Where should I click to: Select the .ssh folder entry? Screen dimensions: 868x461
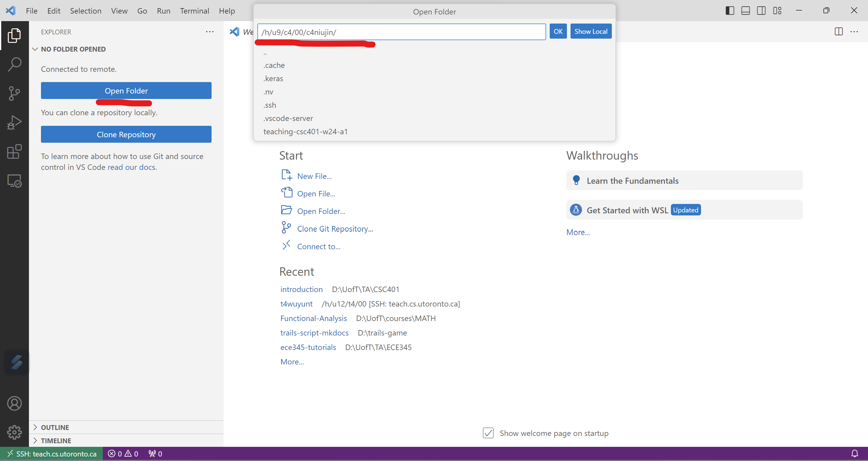[x=434, y=105]
